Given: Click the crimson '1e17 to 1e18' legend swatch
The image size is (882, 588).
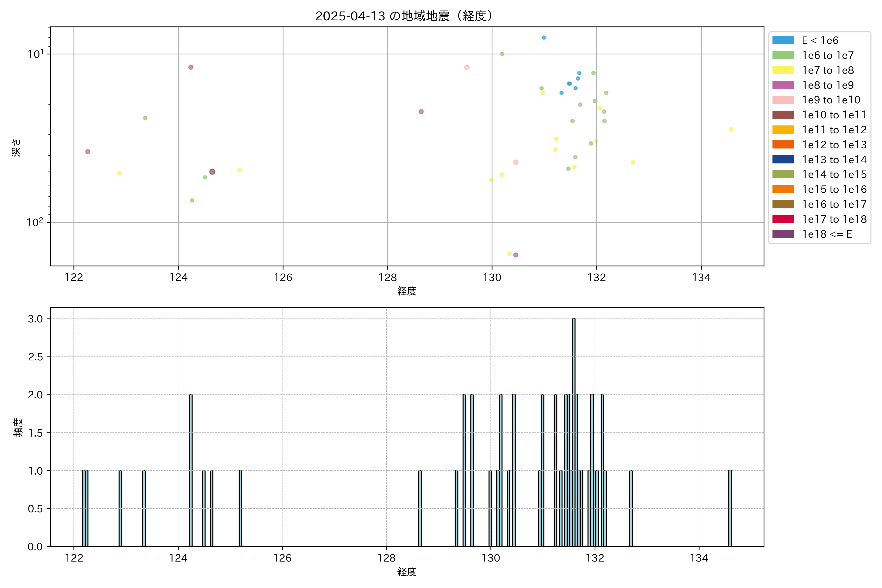Looking at the screenshot, I should coord(783,219).
